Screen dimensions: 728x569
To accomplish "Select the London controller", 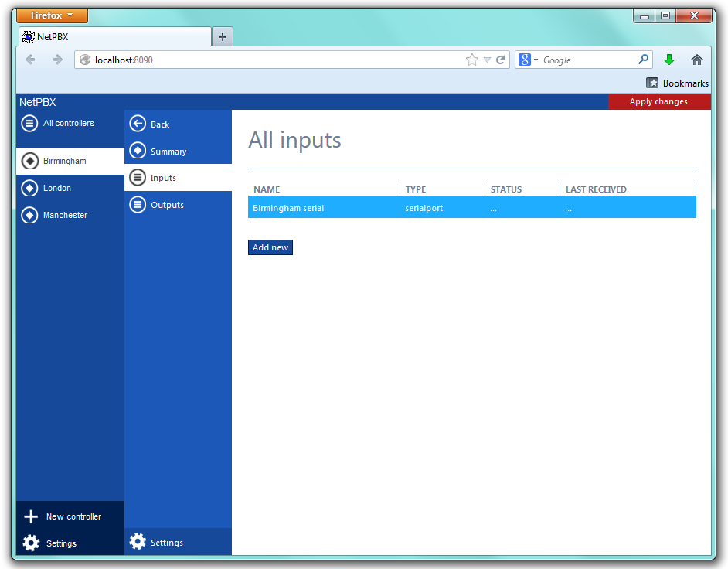I will pyautogui.click(x=57, y=188).
